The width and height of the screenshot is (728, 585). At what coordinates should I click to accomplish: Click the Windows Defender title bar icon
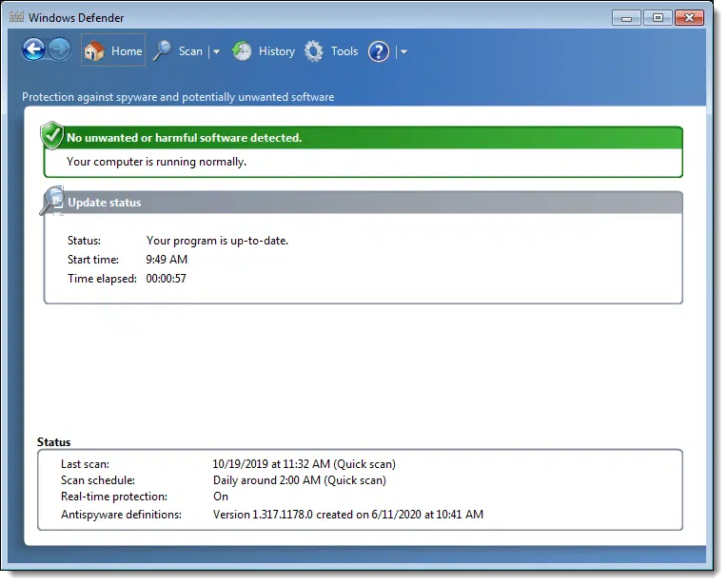point(16,17)
